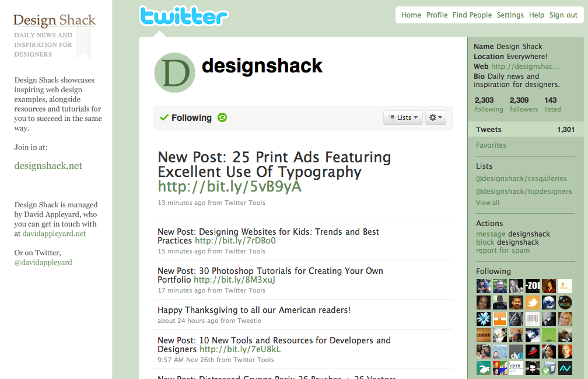
Task: Click the 143 listed count
Action: pos(552,105)
